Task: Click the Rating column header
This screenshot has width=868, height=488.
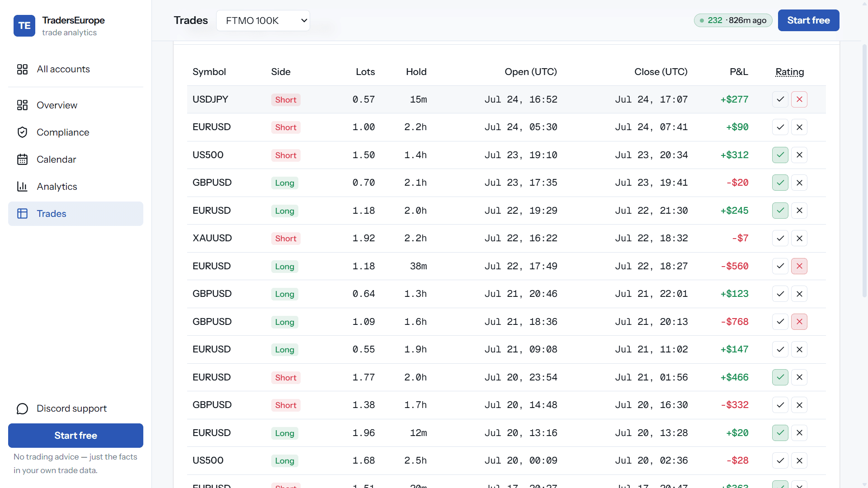Action: tap(789, 72)
